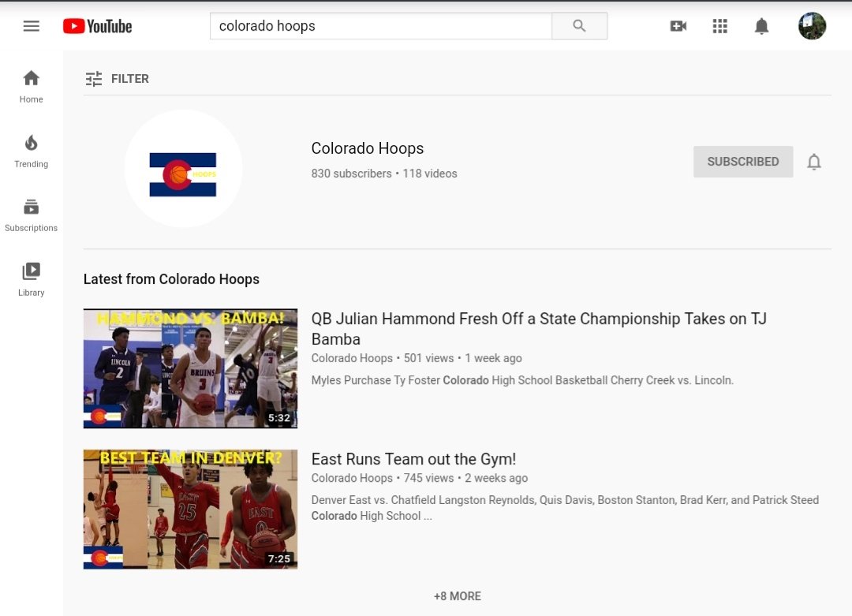The height and width of the screenshot is (616, 852).
Task: Click the '501 views' text
Action: (x=428, y=358)
